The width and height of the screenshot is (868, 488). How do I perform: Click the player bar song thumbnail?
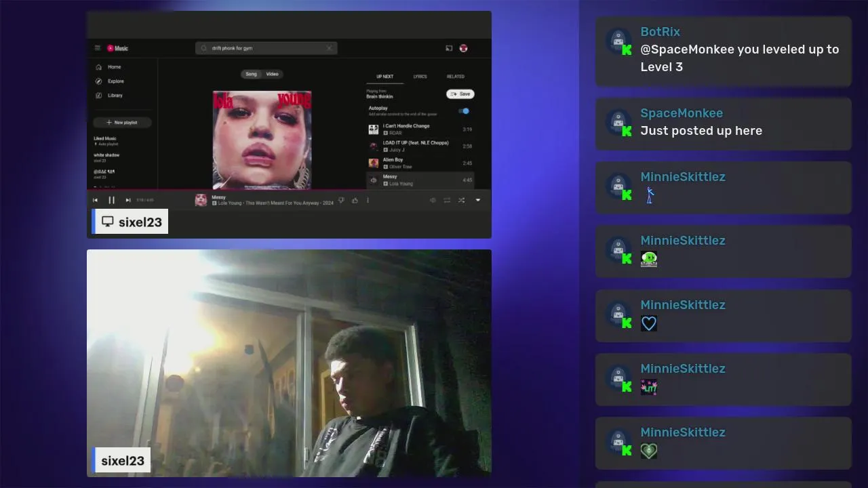201,200
